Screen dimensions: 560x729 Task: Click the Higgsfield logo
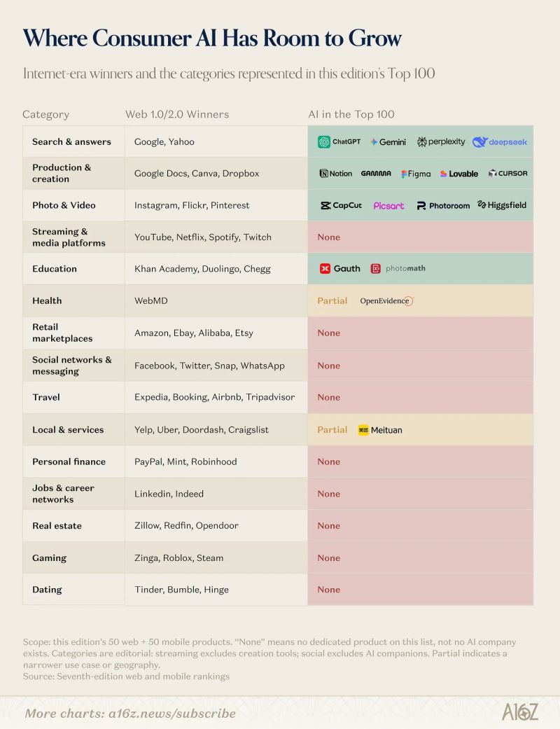tap(502, 205)
